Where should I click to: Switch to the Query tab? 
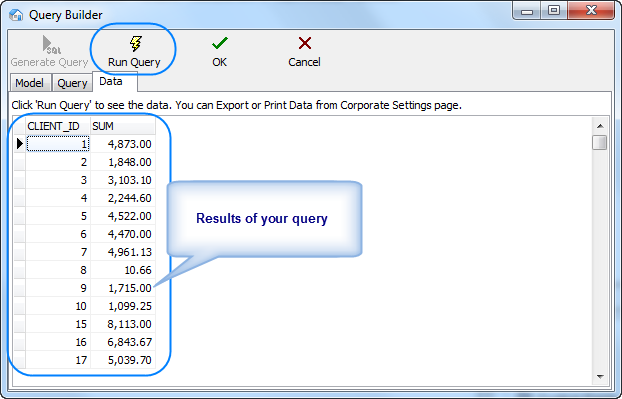coord(72,83)
